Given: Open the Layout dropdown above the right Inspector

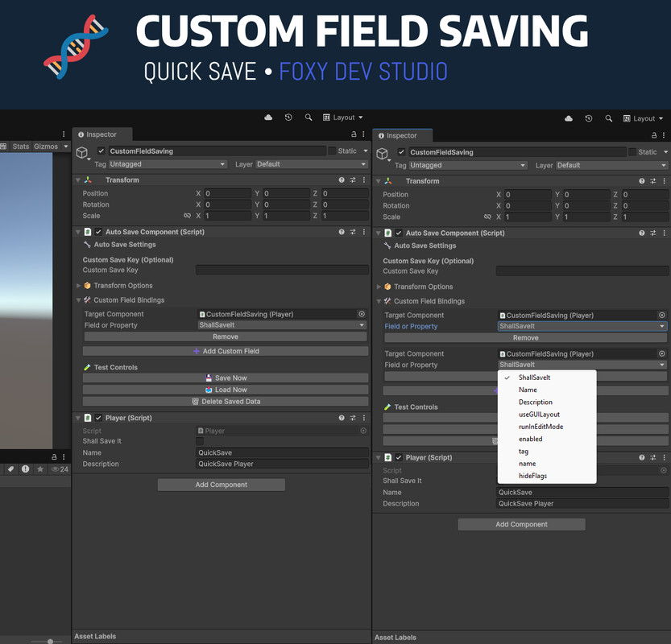Looking at the screenshot, I should pos(644,118).
